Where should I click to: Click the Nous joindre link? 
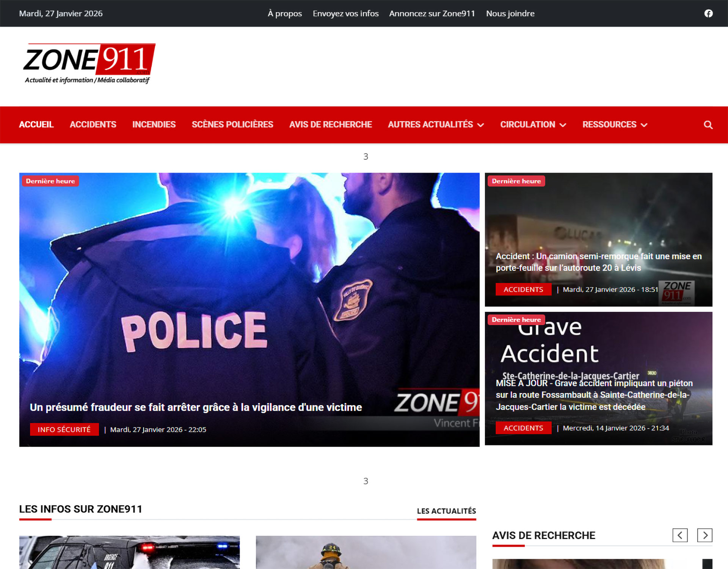pyautogui.click(x=510, y=14)
